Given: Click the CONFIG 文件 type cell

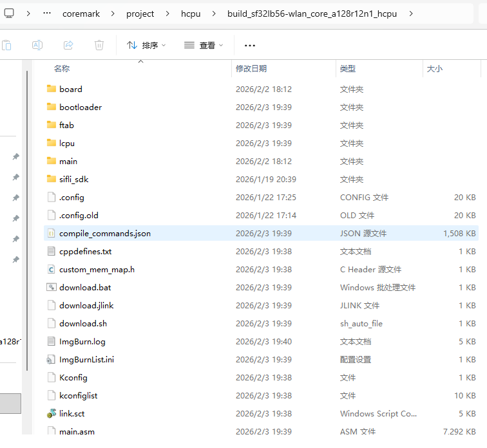Looking at the screenshot, I should tap(364, 198).
